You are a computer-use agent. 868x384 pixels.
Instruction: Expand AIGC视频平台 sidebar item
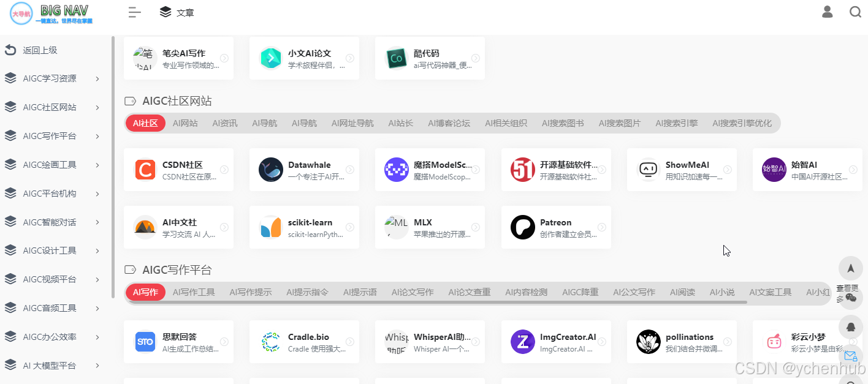coord(52,279)
